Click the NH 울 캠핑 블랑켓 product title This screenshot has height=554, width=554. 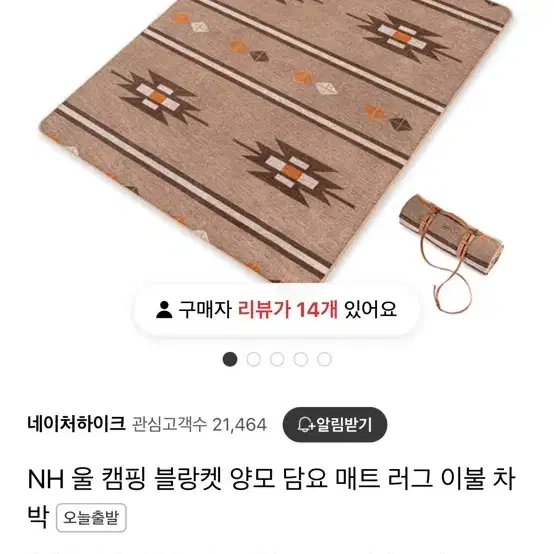(x=271, y=496)
